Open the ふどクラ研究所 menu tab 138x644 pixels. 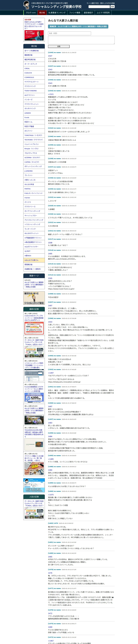pos(103,13)
